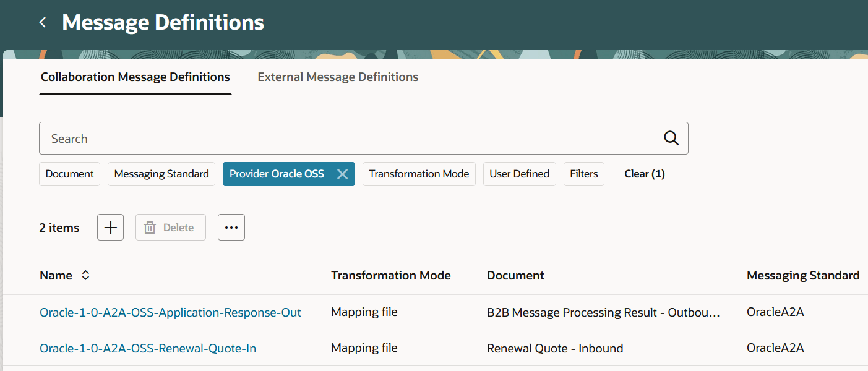
Task: Open the Provider Oracle OSS filter chip
Action: click(277, 174)
